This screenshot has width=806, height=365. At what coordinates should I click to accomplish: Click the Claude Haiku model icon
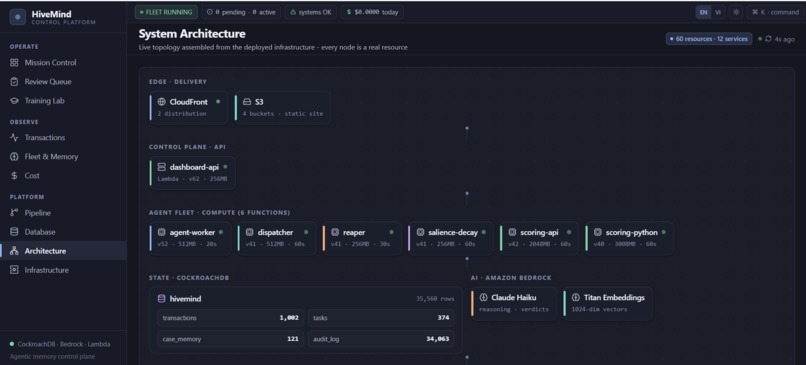pos(483,298)
